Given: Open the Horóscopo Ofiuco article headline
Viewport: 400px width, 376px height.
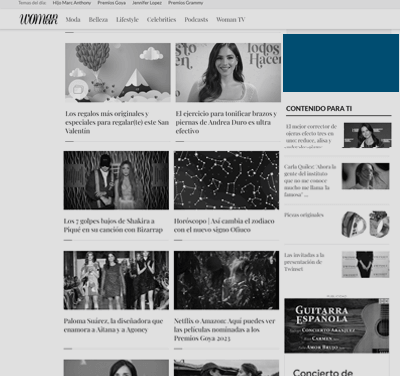Looking at the screenshot, I should [224, 225].
